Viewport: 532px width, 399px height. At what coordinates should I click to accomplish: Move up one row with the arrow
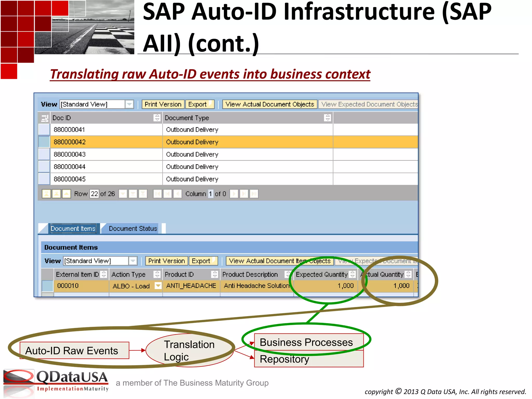point(66,194)
